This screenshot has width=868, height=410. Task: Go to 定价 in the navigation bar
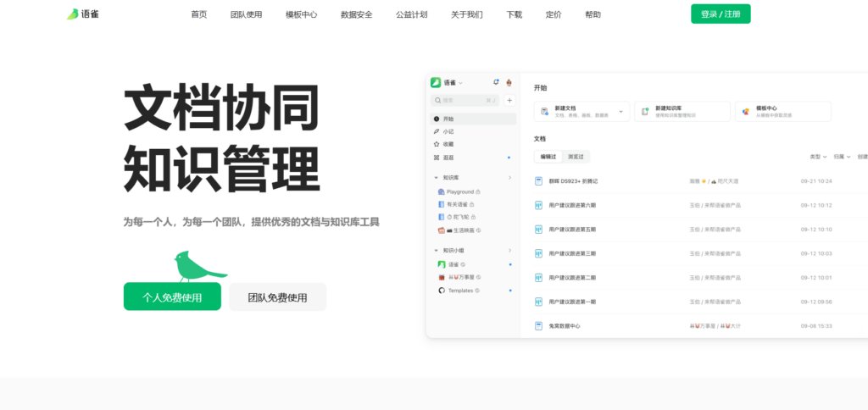click(553, 14)
